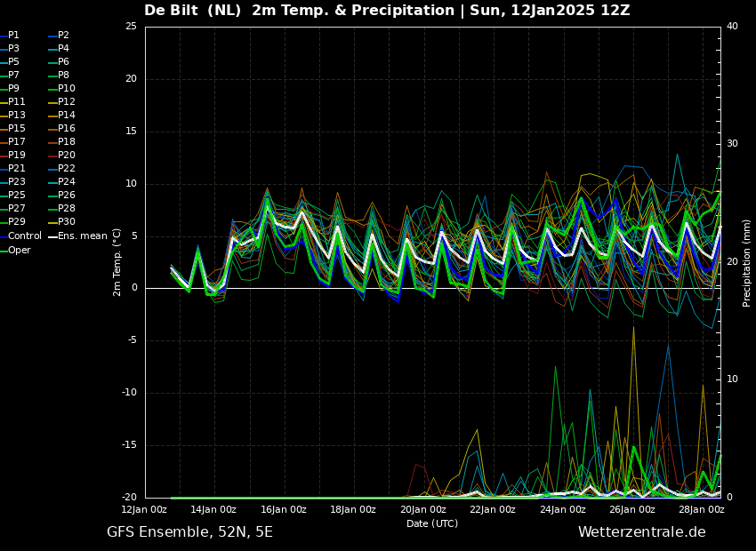Screen dimensions: 756x551
Task: Click the P17 legend entry
Action: point(12,141)
